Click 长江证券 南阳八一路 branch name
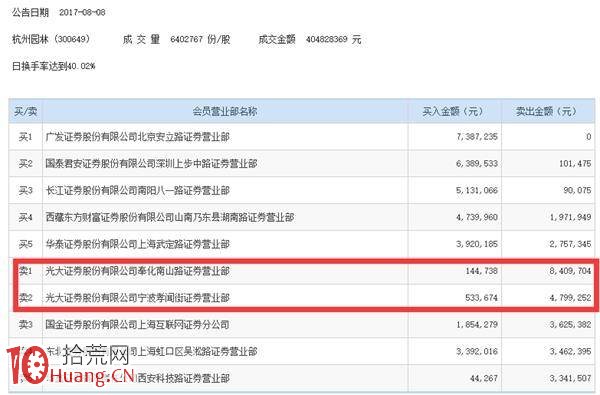Screen dimensions: 600x395 [137, 190]
